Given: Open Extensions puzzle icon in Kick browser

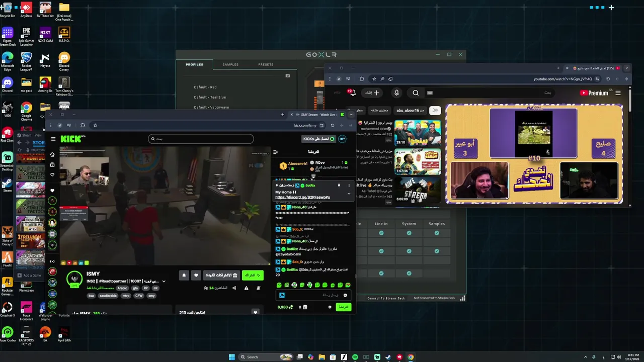Looking at the screenshot, I should point(83,125).
